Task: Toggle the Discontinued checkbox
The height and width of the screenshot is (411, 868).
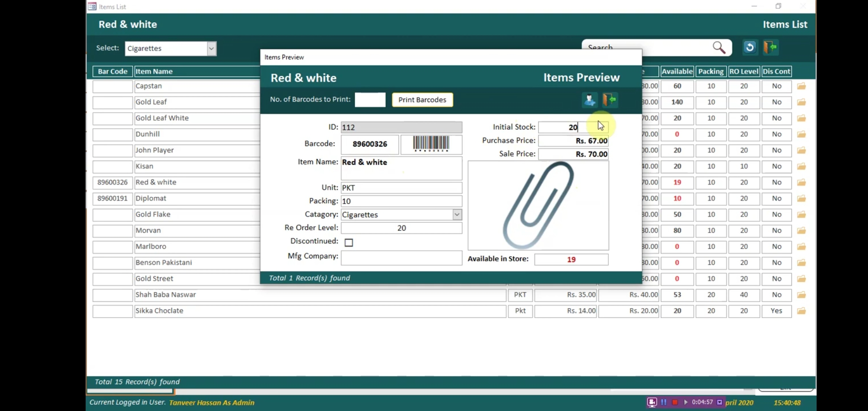Action: [x=349, y=242]
